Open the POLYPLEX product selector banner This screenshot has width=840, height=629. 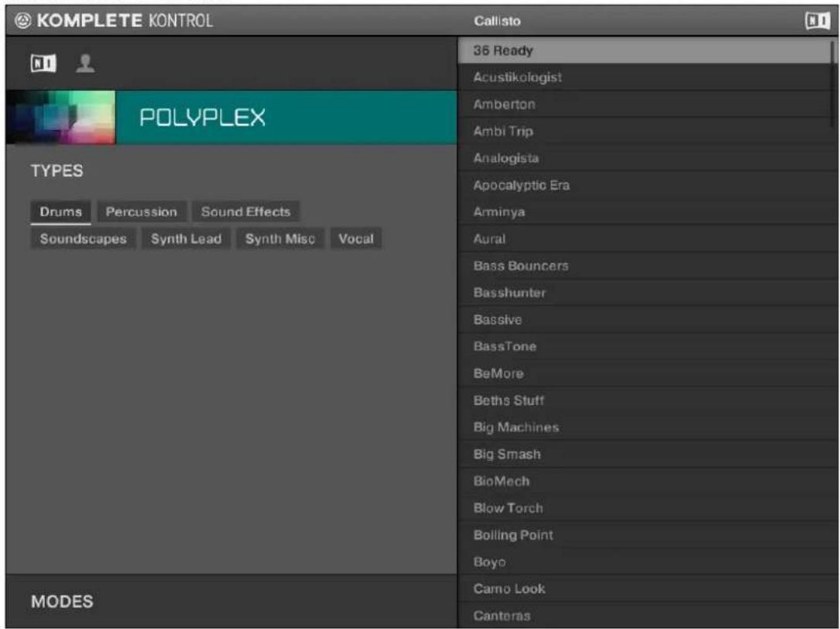pyautogui.click(x=286, y=118)
